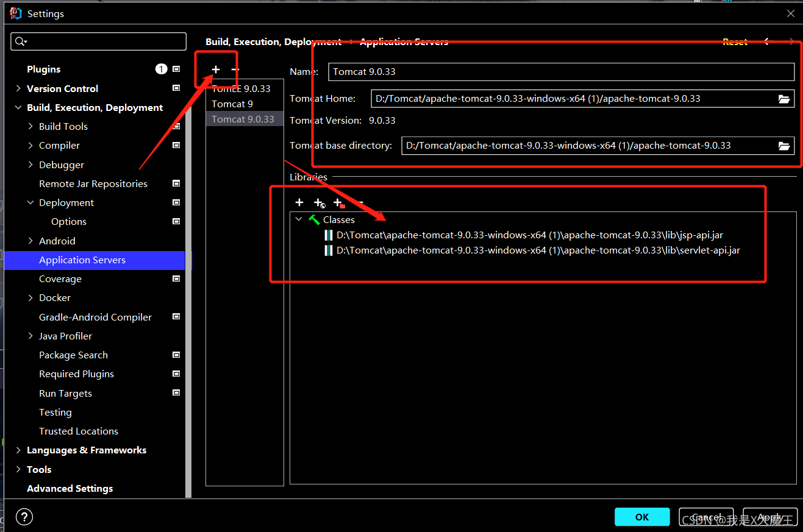Click Build, Execution, Deployment breadcrumb
The image size is (803, 532).
274,41
